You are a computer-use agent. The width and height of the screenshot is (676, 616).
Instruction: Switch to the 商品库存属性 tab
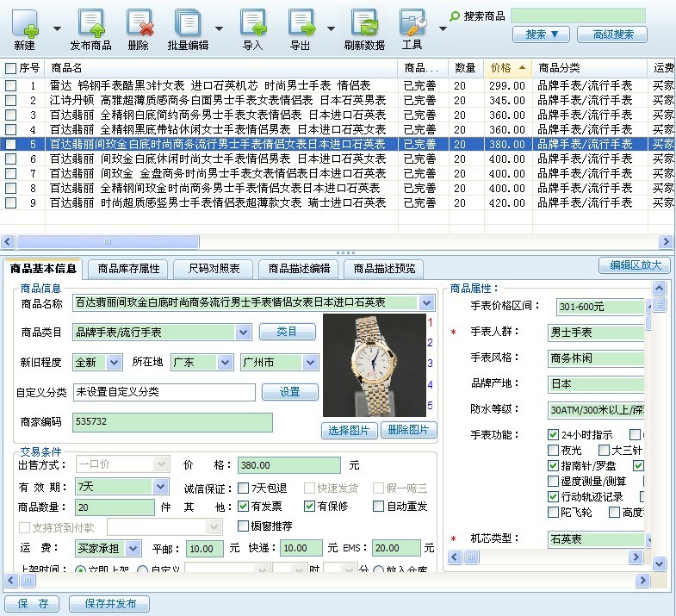[128, 269]
